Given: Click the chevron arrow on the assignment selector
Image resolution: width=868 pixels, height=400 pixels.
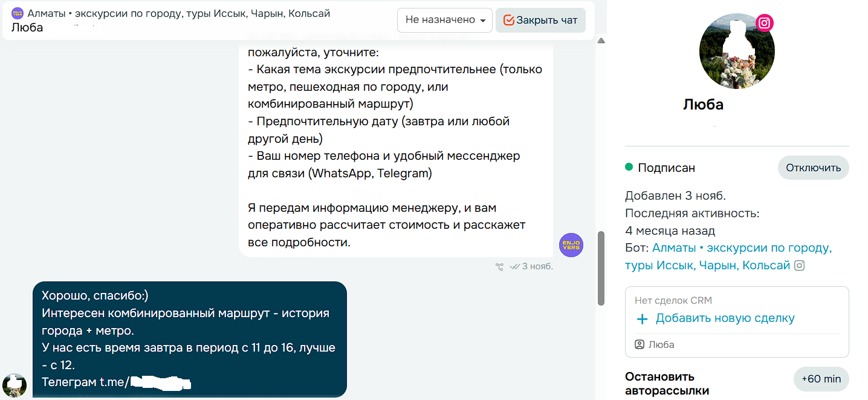Looking at the screenshot, I should coord(482,20).
